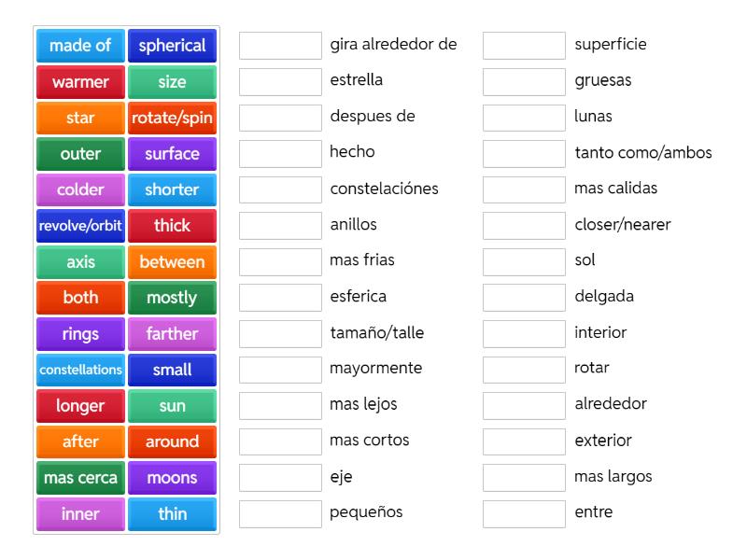This screenshot has width=747, height=560.
Task: Pick the red 'warmer' tile
Action: pos(80,82)
